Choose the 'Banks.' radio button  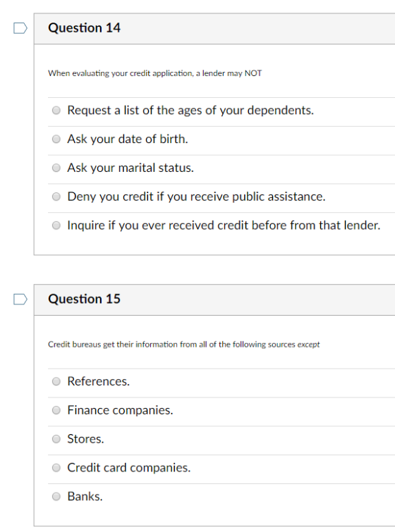coord(56,497)
